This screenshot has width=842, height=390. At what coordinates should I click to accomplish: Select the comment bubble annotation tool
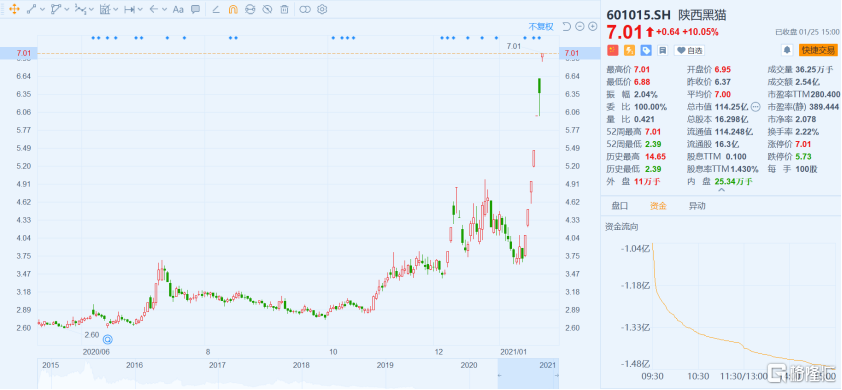pos(196,9)
